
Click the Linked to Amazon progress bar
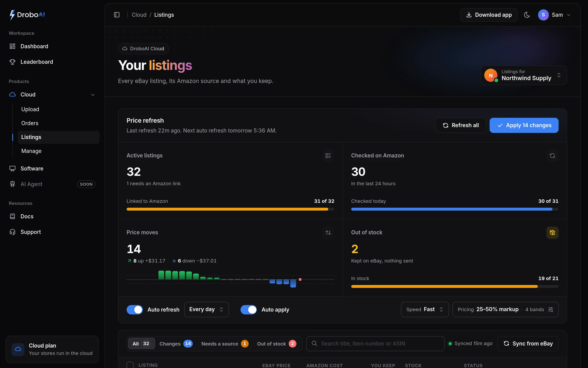(x=230, y=209)
